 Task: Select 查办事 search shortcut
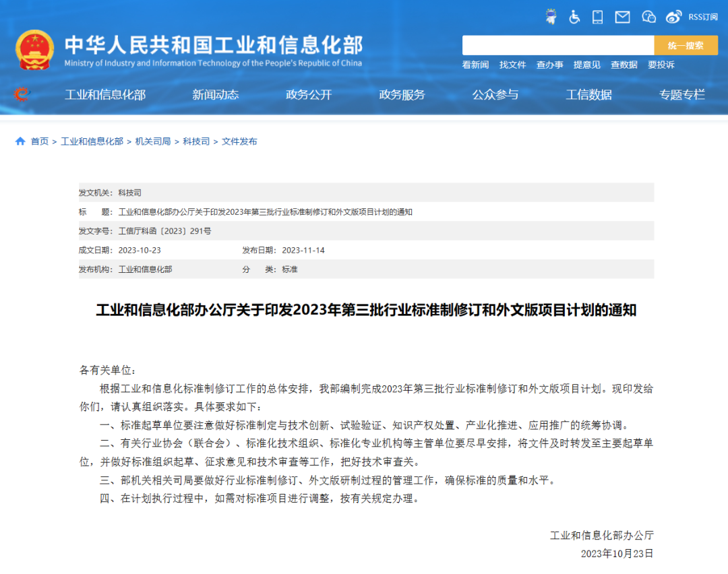point(550,65)
